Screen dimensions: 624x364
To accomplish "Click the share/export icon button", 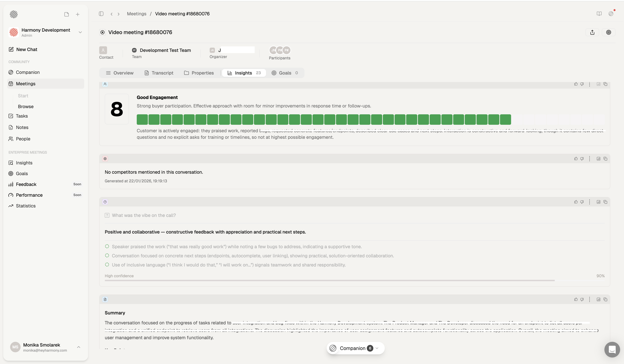I will pyautogui.click(x=592, y=32).
